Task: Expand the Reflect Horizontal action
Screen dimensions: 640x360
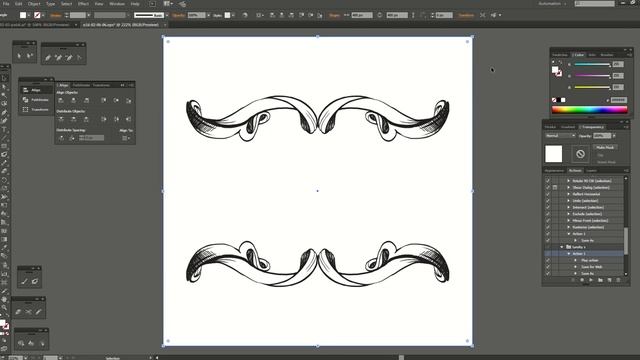Action: click(x=569, y=194)
